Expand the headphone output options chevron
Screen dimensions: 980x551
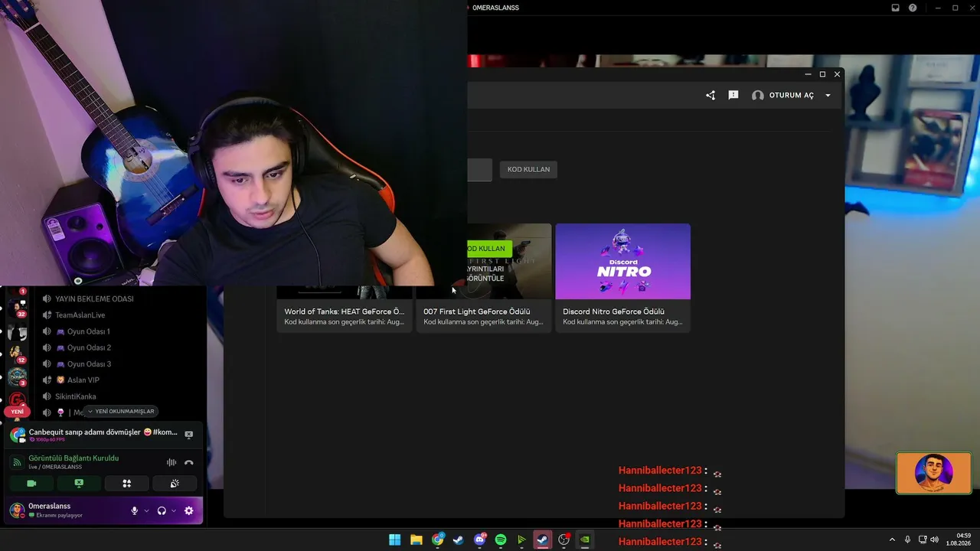(174, 511)
